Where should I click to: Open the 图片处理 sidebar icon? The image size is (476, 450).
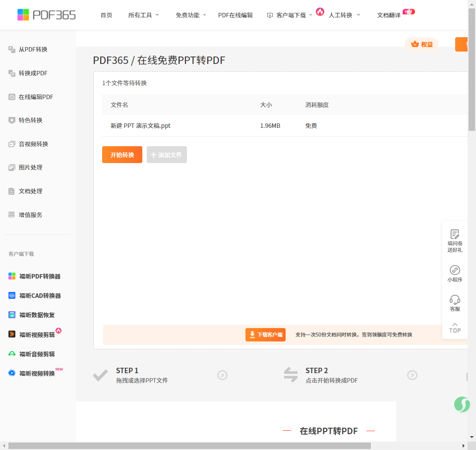pos(12,168)
